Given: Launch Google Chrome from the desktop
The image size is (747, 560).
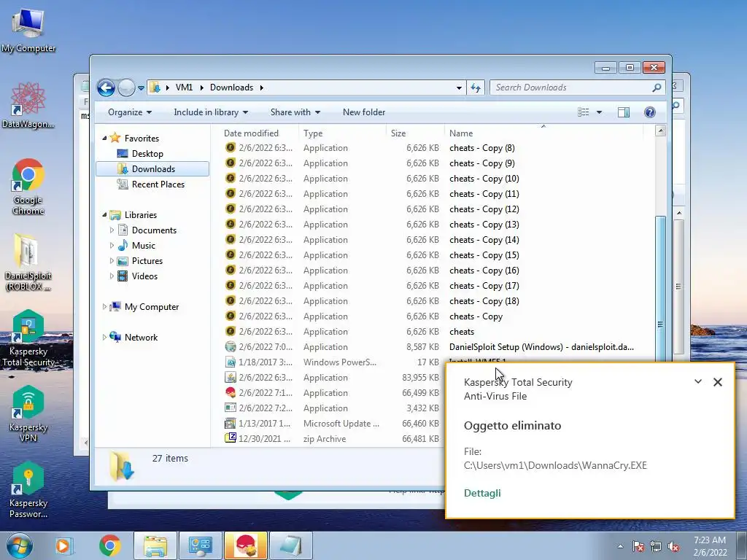Looking at the screenshot, I should pos(28,187).
